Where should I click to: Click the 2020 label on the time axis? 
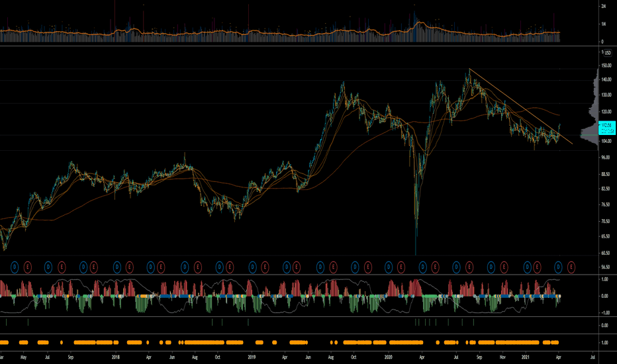pyautogui.click(x=389, y=357)
